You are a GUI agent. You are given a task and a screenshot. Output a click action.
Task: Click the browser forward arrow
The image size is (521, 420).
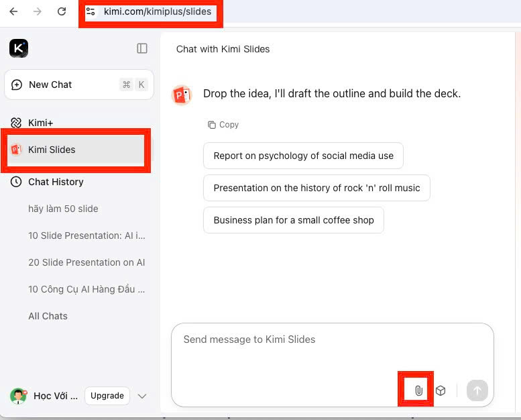38,11
